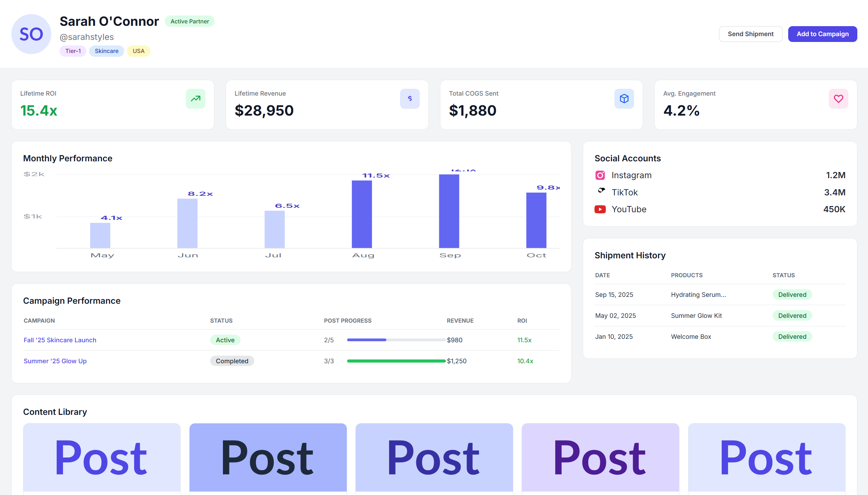
Task: Open the first Content Library post thumbnail
Action: 101,457
